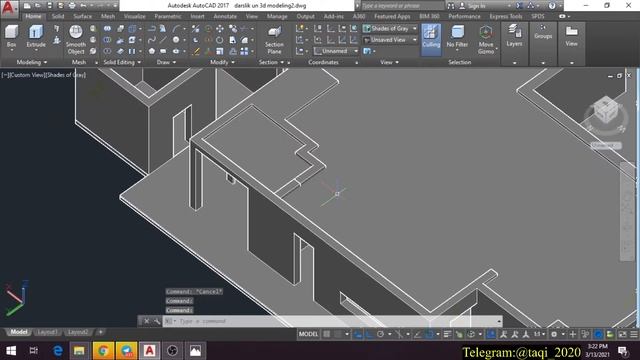Open the Windows Start menu
The width and height of the screenshot is (640, 360).
pos(11,351)
